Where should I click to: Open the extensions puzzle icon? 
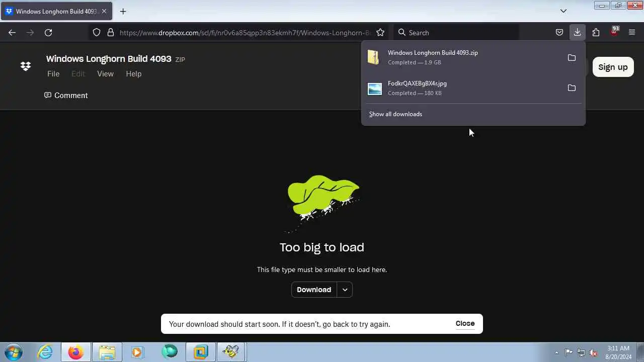click(x=596, y=33)
